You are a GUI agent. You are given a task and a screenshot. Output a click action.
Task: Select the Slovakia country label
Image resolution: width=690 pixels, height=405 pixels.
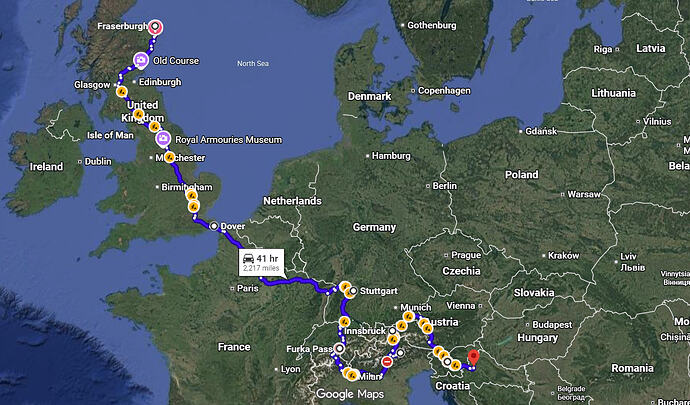point(534,292)
